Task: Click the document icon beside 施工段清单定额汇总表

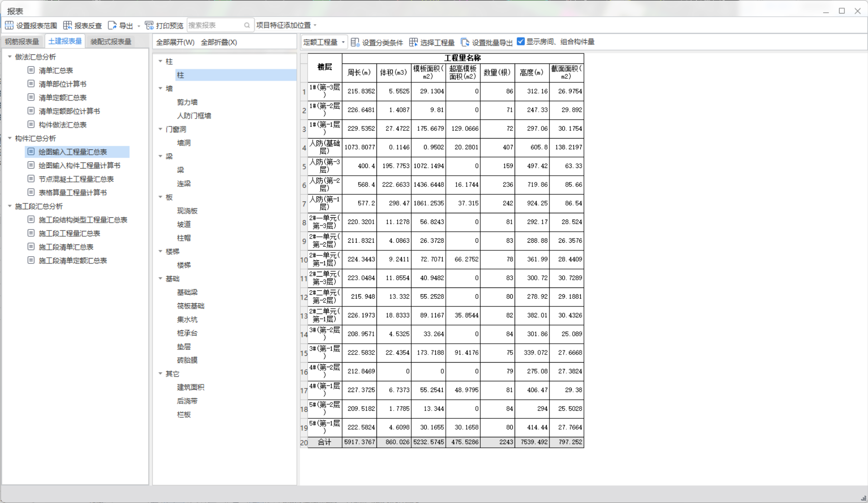Action: point(31,260)
